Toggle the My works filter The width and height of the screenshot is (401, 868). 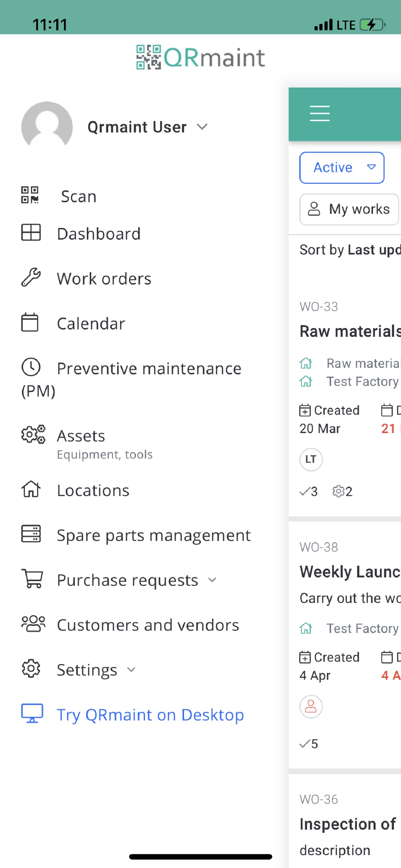point(349,209)
